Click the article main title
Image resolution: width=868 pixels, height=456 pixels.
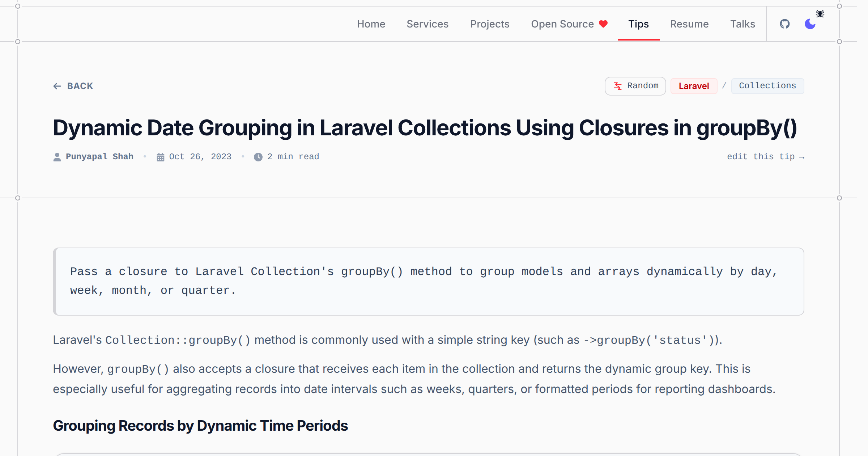tap(425, 128)
